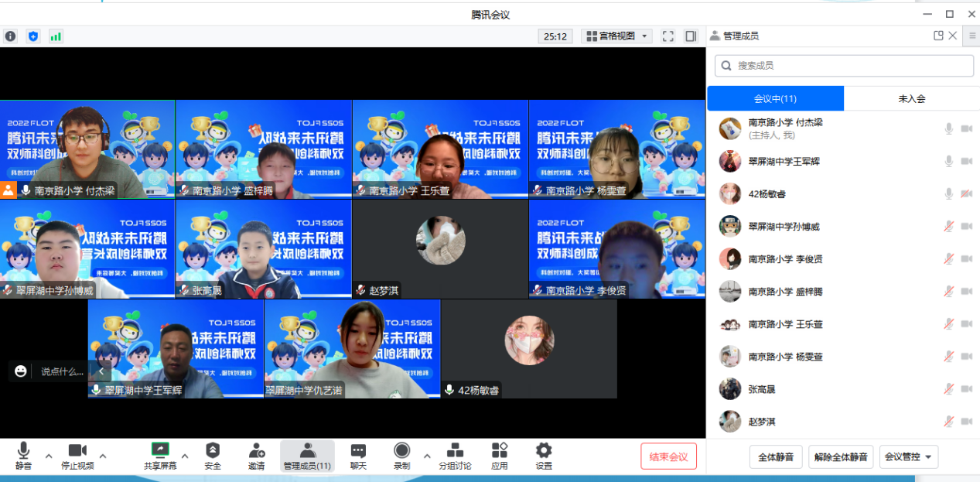980x482 pixels.
Task: Toggle camera for 张高晟 in member list
Action: (966, 389)
